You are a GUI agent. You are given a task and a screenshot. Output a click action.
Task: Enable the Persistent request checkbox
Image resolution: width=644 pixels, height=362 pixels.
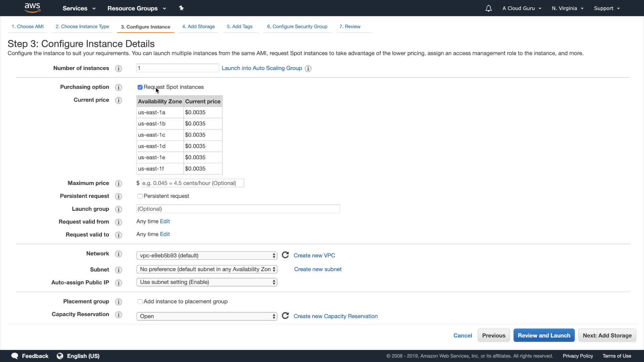tap(140, 196)
